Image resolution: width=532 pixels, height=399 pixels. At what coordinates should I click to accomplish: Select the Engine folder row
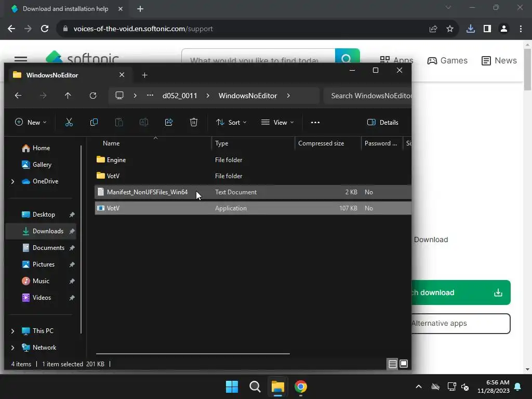(253, 160)
